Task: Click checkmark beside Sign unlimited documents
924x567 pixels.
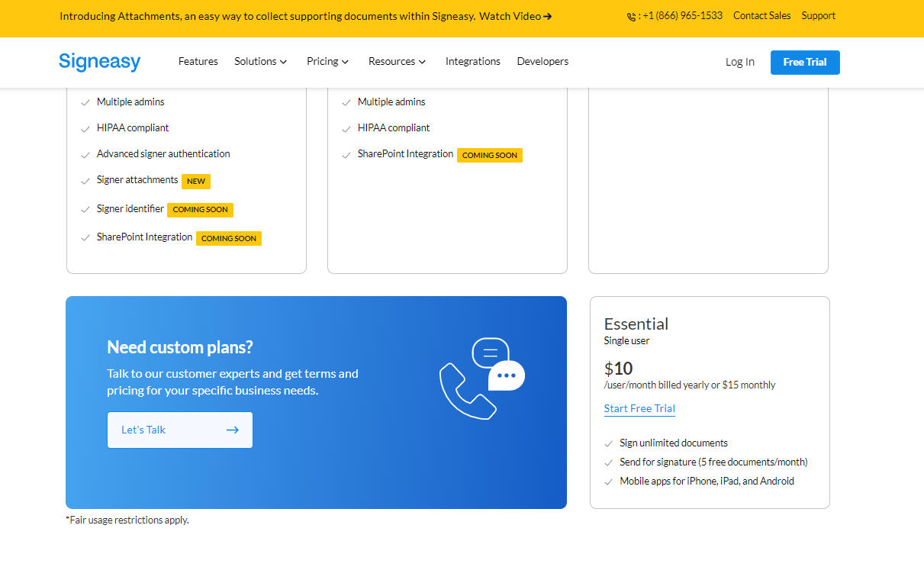Action: click(x=608, y=443)
